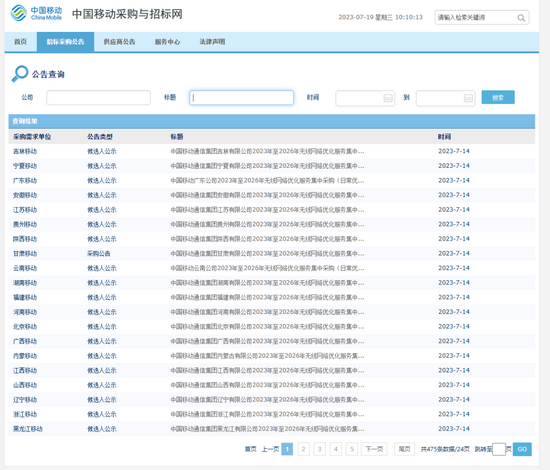Click the 2023-07-19 timestamp in header
Image resolution: width=550 pixels, height=470 pixels.
pyautogui.click(x=380, y=17)
